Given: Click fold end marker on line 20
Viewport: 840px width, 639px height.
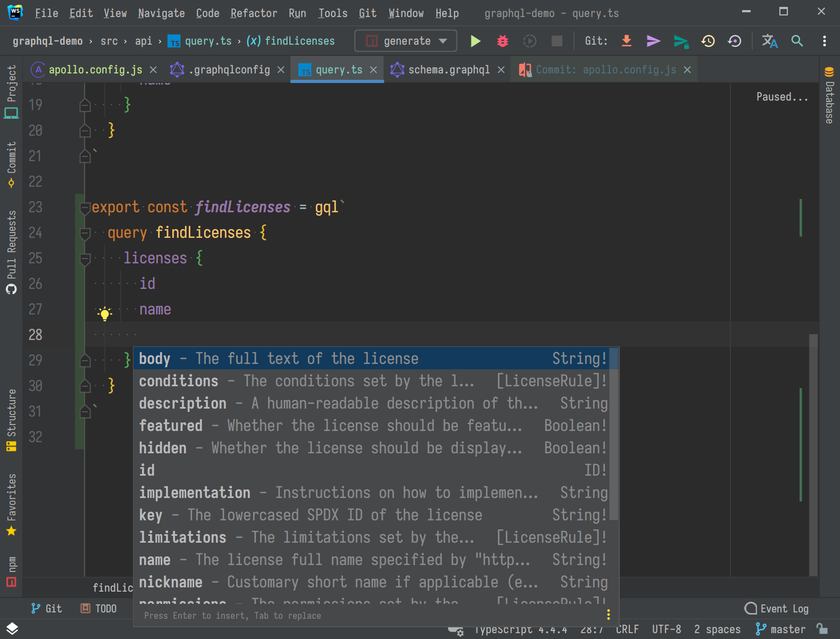Looking at the screenshot, I should point(85,131).
